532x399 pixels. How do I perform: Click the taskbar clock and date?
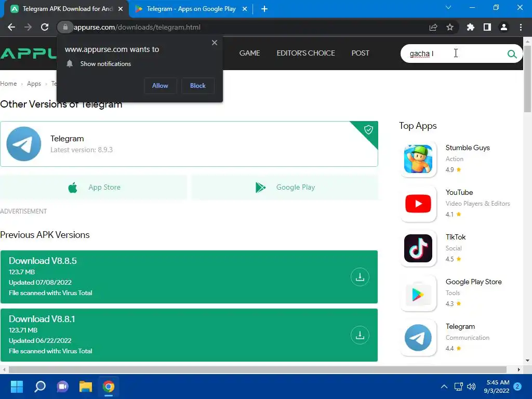click(x=497, y=387)
